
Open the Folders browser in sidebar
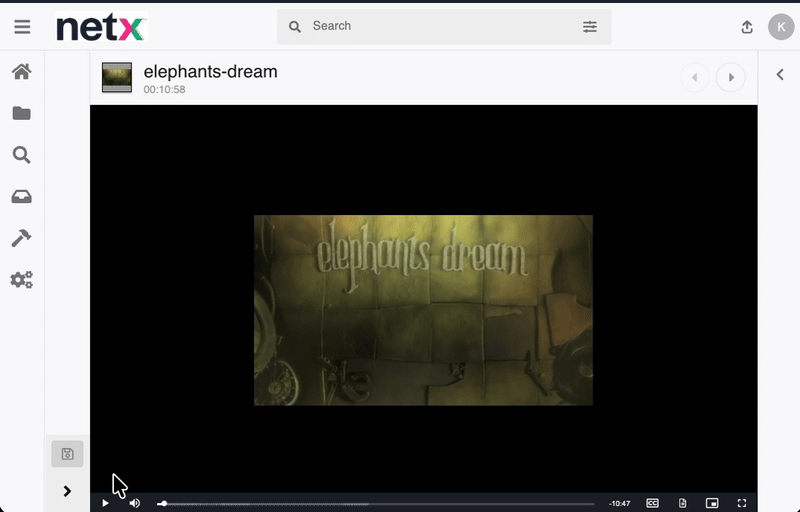coord(21,114)
